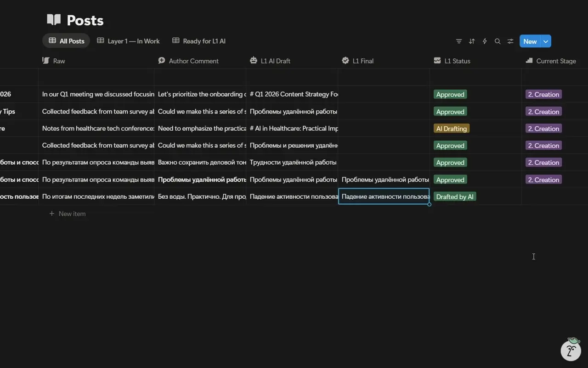Open the filter icon in toolbar

pos(459,41)
